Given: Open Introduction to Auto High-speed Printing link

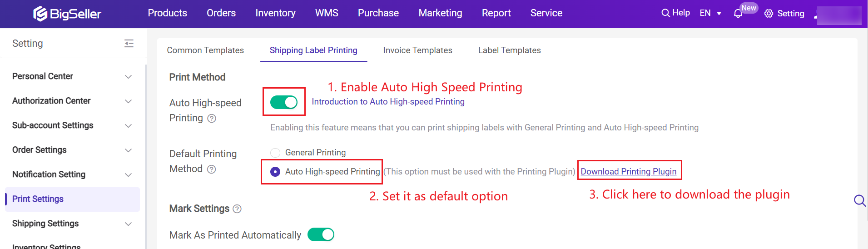Looking at the screenshot, I should pos(388,102).
